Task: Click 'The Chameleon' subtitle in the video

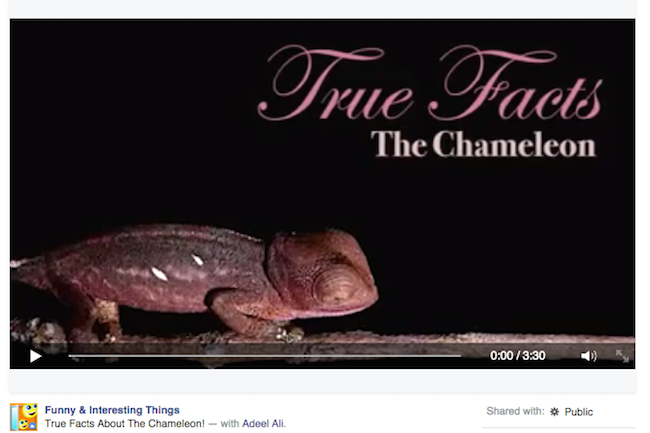Action: 483,144
